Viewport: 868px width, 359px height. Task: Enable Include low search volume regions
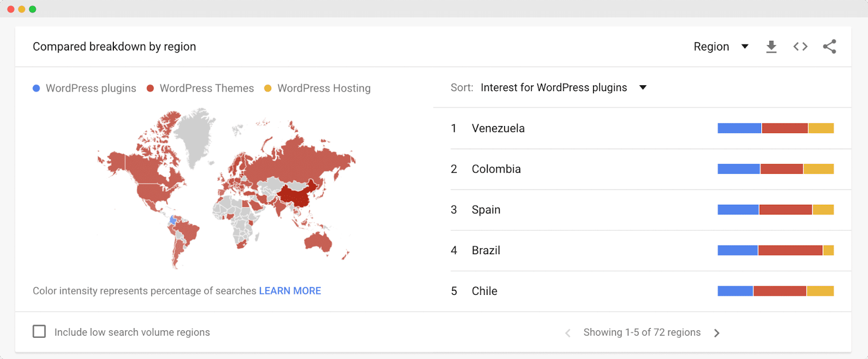[39, 331]
